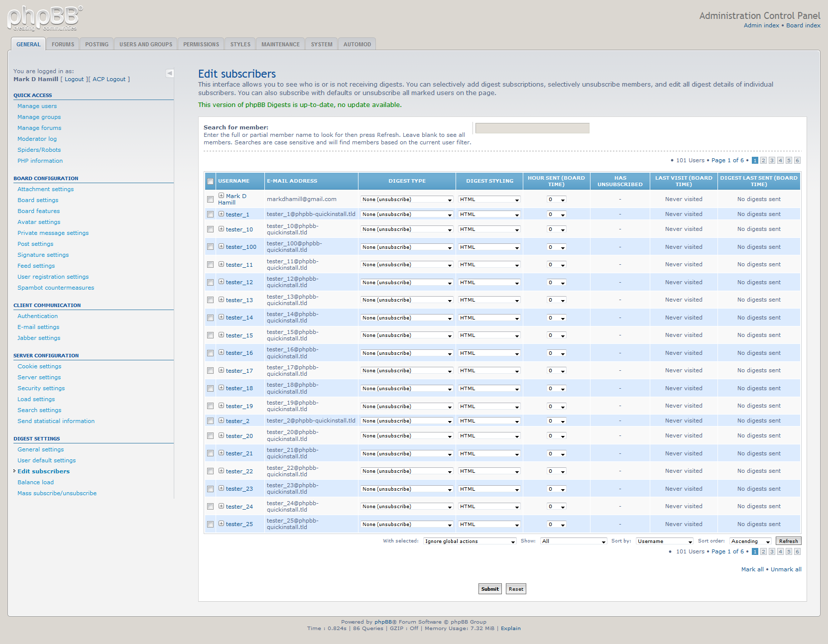The width and height of the screenshot is (828, 644).
Task: Check the box for tester_22
Action: (210, 471)
